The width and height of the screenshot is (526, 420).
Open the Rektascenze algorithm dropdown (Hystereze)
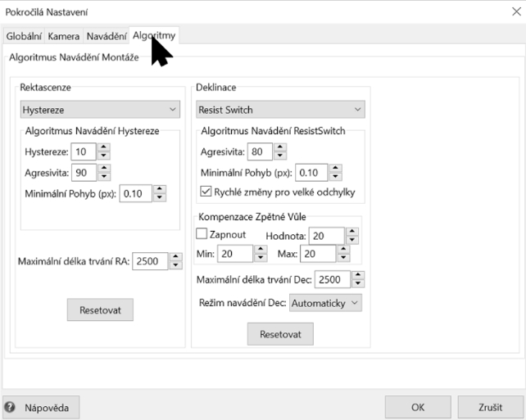100,110
